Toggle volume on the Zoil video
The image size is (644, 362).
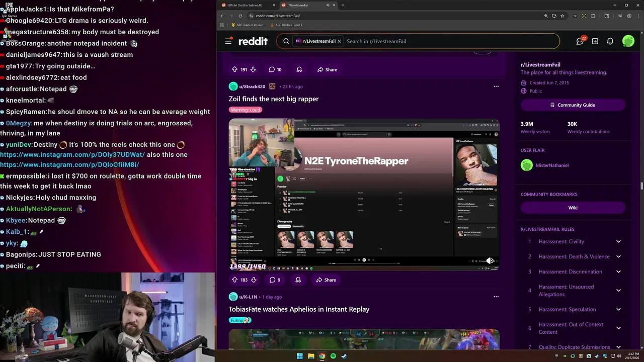pos(491,260)
